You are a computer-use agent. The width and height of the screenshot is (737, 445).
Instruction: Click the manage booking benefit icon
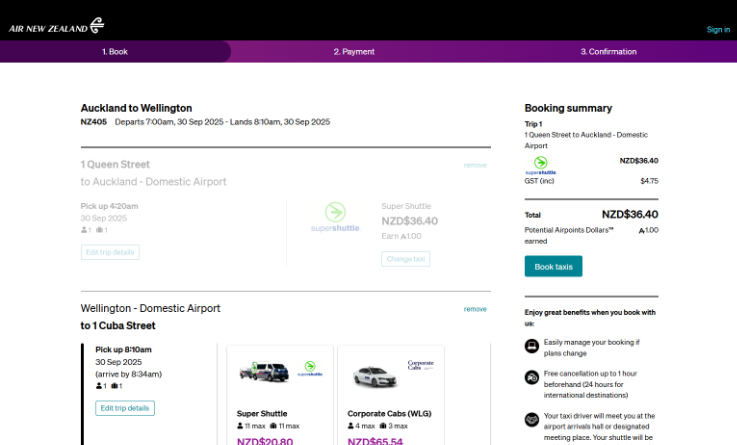pyautogui.click(x=532, y=346)
